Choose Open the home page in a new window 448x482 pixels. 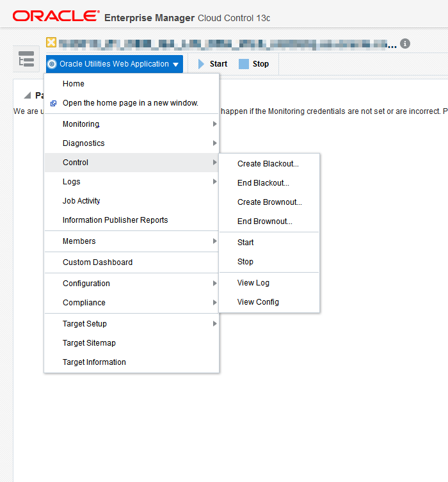(131, 103)
